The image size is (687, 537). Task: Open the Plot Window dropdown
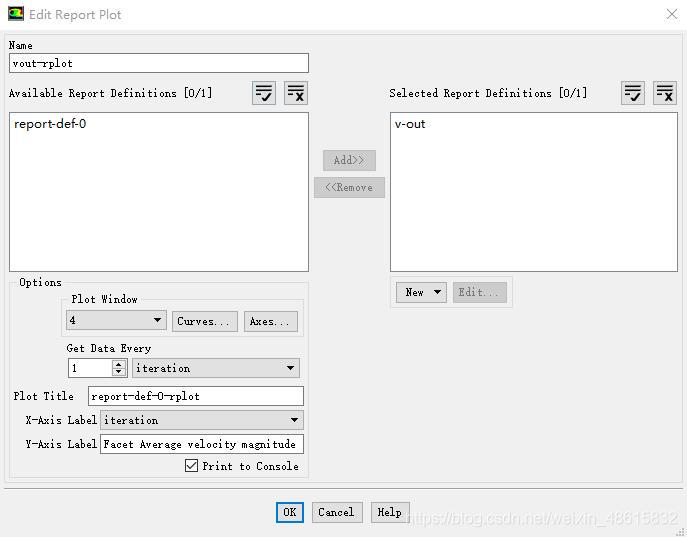[x=116, y=320]
